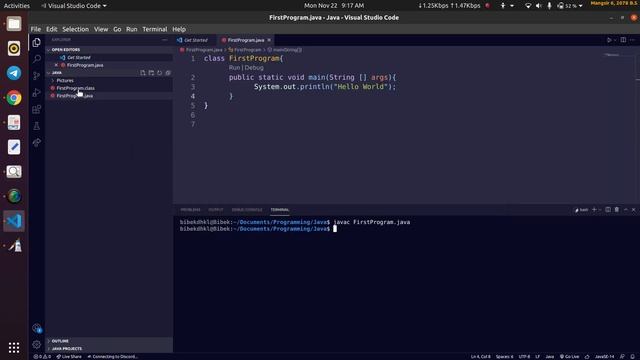The height and width of the screenshot is (360, 640).
Task: Switch to the Output panel tab
Action: [x=216, y=210]
